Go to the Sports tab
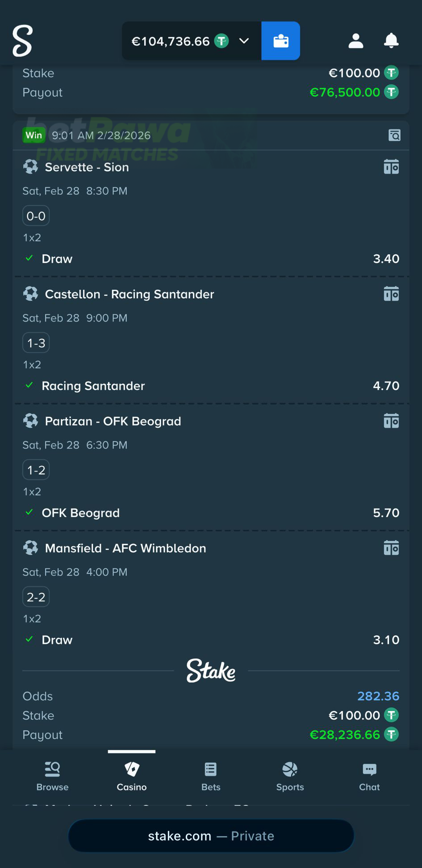Screen dimensions: 422x868 290,776
